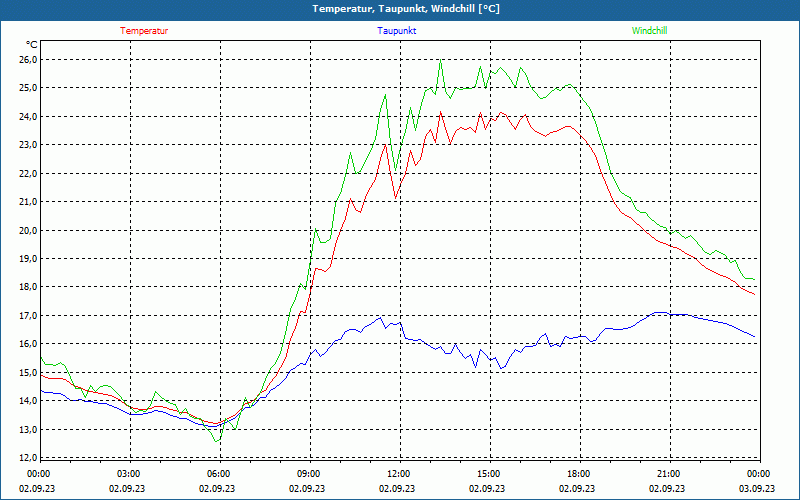Click the 09:00 time axis label

click(x=308, y=474)
